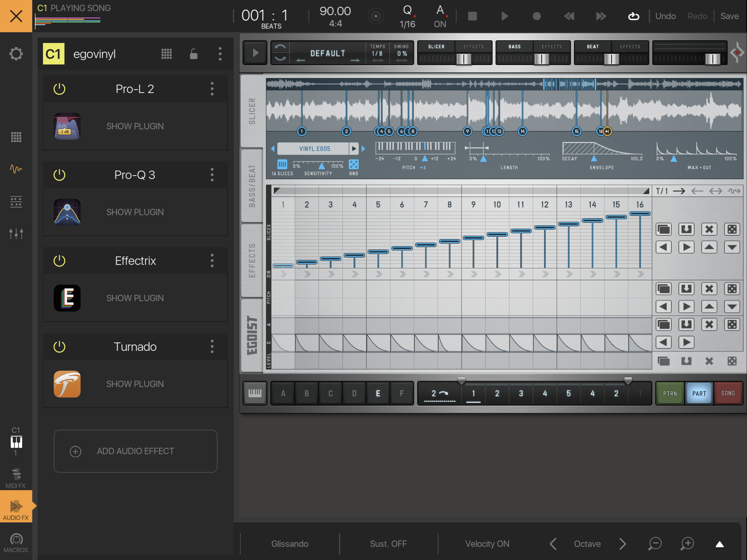
Task: Click Undo
Action: 665,16
